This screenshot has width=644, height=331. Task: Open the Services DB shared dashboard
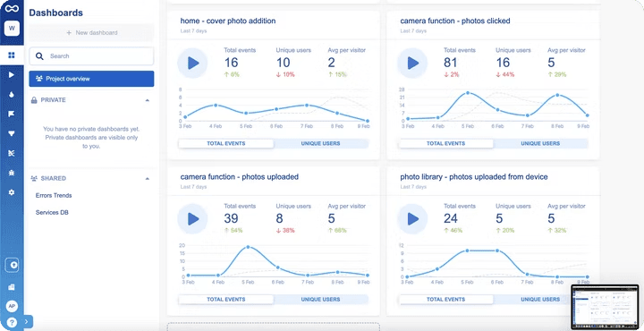pyautogui.click(x=52, y=213)
